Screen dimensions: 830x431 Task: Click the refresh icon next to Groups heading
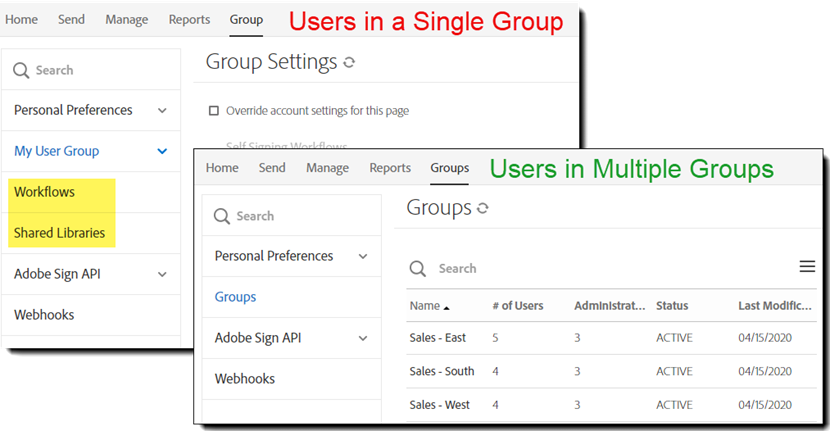(483, 209)
